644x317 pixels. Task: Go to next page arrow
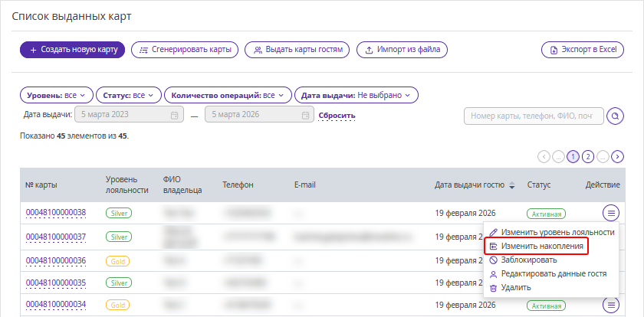click(x=617, y=157)
